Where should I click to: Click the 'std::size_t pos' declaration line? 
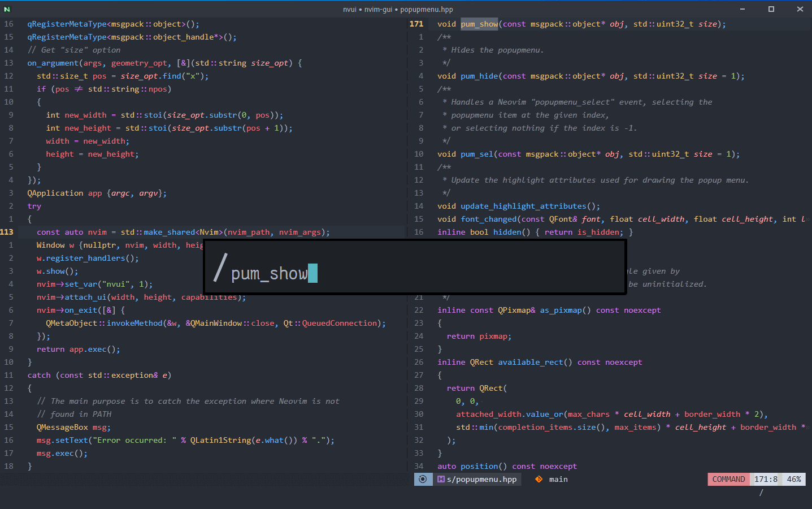coord(123,76)
